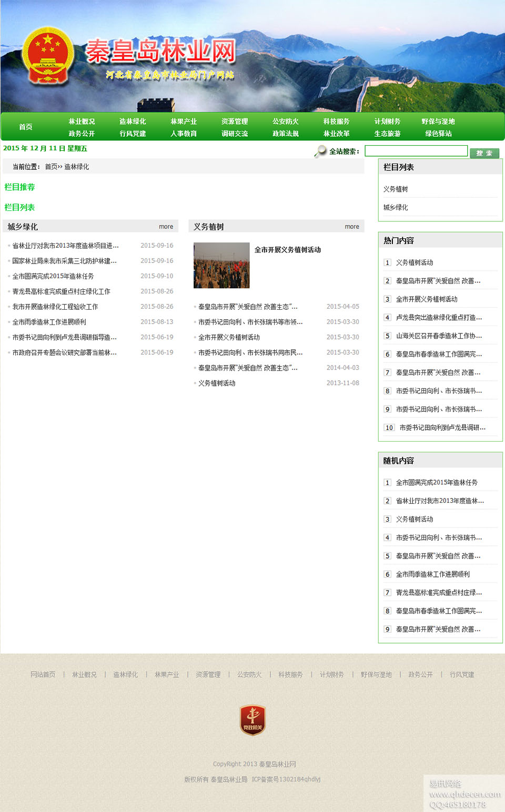Screen dimensions: 505x812
Task: Open hot item 4 卢龙县突出造林绿化重点打造
Action: click(x=439, y=318)
